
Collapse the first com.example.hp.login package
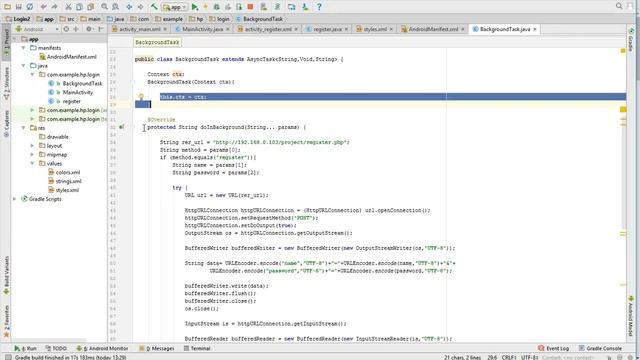coord(32,74)
